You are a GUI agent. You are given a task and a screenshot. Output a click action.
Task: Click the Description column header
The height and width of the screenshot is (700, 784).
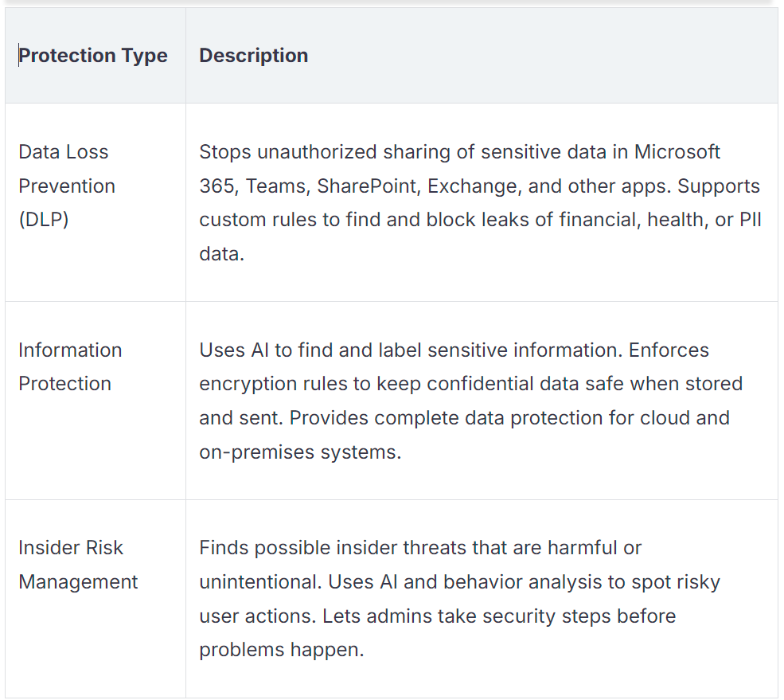[253, 56]
